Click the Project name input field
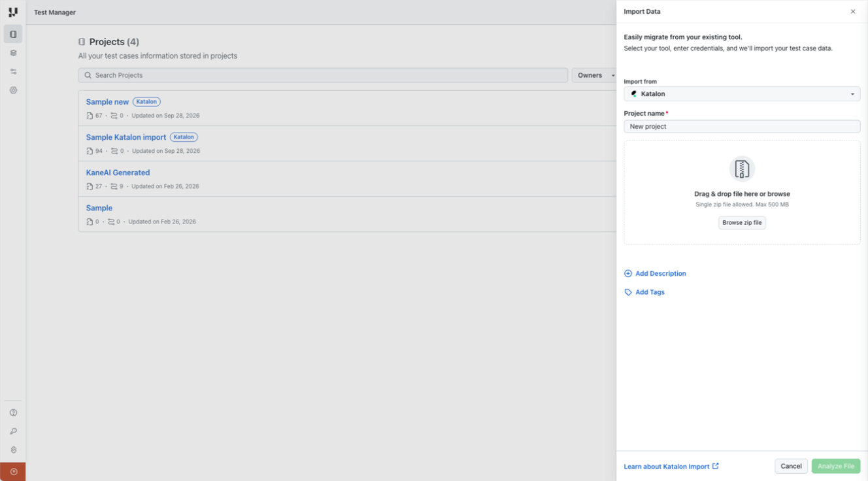 coord(742,126)
